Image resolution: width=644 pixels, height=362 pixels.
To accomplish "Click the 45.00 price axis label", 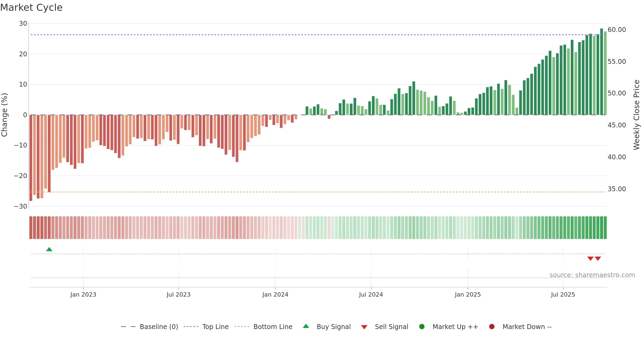I will (617, 125).
